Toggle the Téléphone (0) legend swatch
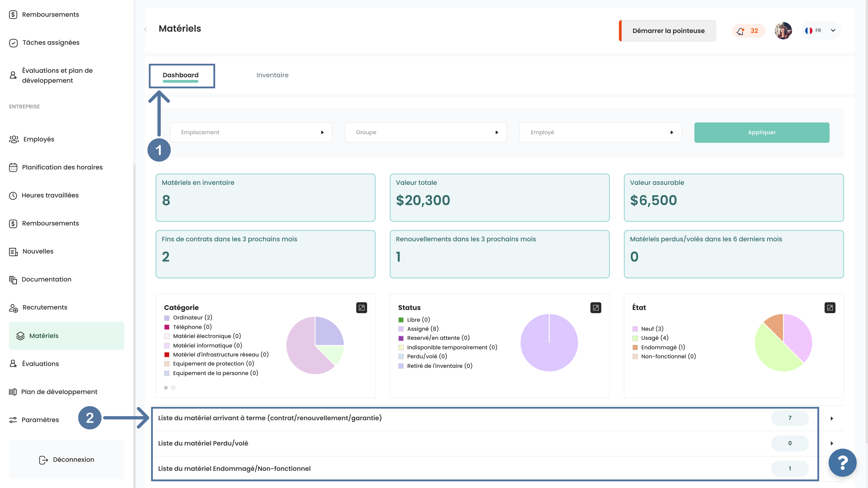This screenshot has width=868, height=488. [x=167, y=327]
